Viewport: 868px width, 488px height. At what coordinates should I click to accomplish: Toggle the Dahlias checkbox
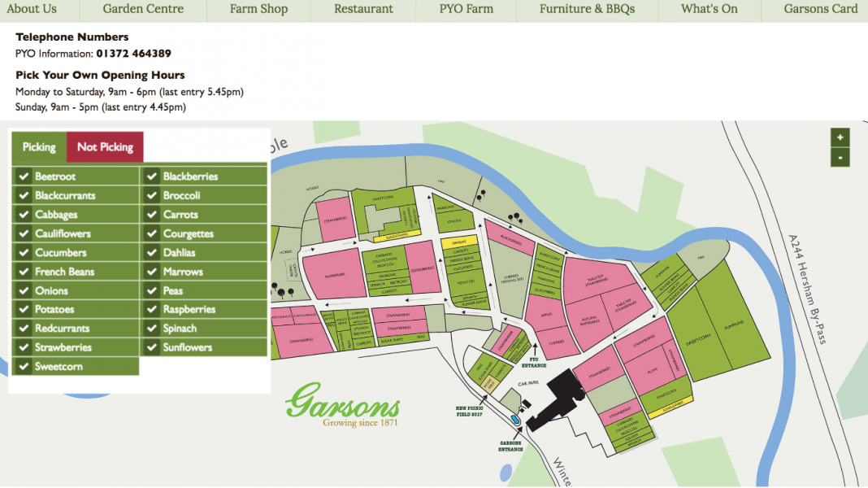tap(152, 253)
